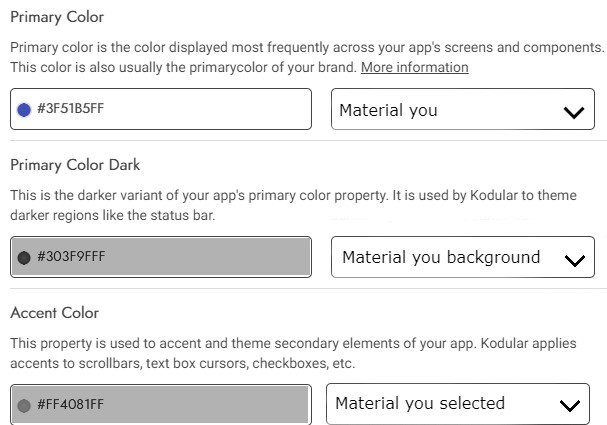Click the Primary Color Dark description text
Image resolution: width=607 pixels, height=425 pixels.
click(x=293, y=205)
